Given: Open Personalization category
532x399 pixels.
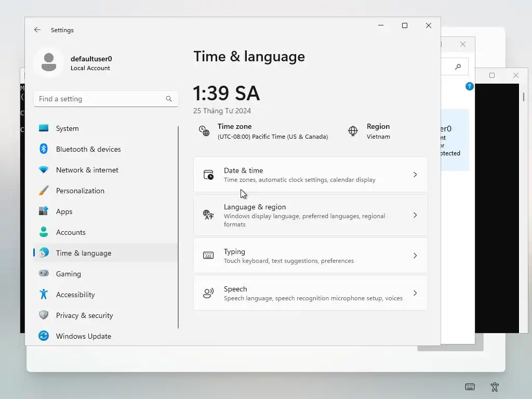Looking at the screenshot, I should pos(105,190).
